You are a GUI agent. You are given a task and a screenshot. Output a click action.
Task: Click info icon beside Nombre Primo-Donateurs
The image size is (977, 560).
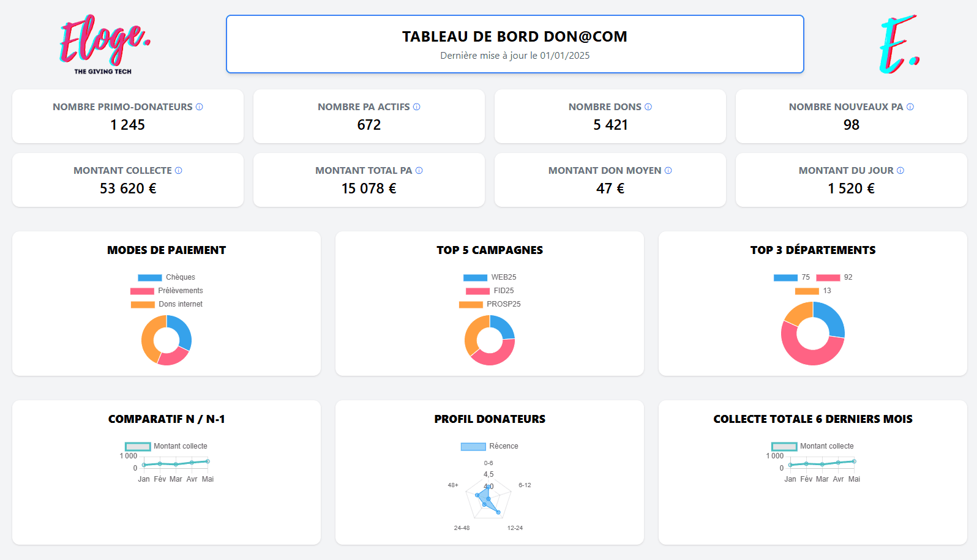click(x=199, y=107)
